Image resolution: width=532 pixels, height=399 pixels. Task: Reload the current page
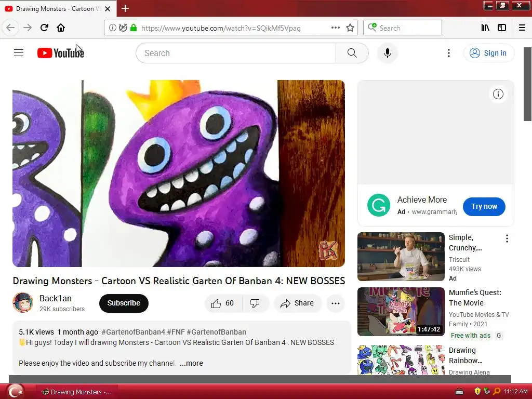(x=44, y=28)
